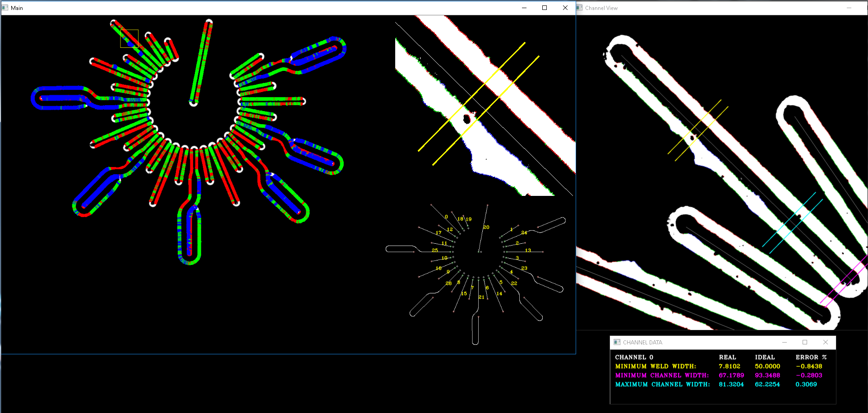
Task: Close the Main window
Action: tap(565, 8)
